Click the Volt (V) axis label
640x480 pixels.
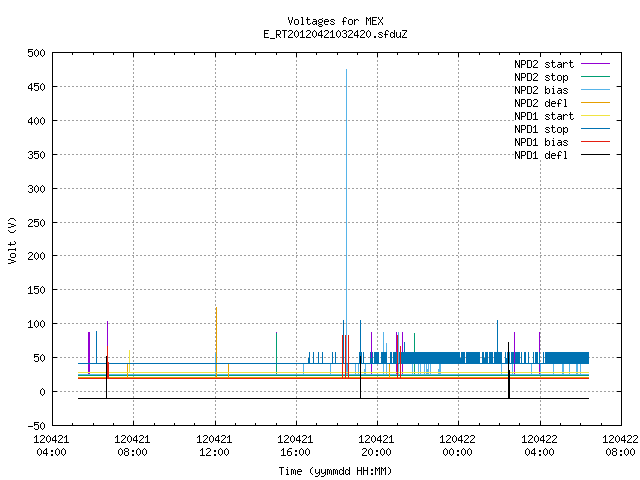12,240
